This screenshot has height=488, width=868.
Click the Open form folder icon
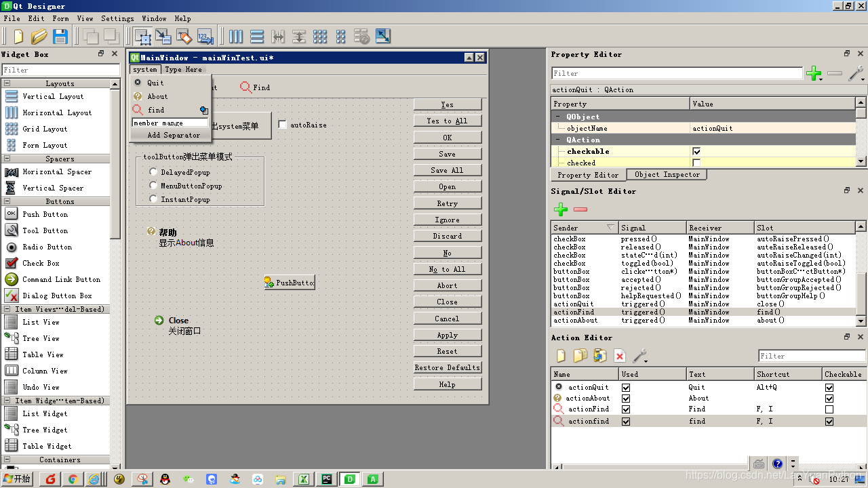pyautogui.click(x=39, y=37)
